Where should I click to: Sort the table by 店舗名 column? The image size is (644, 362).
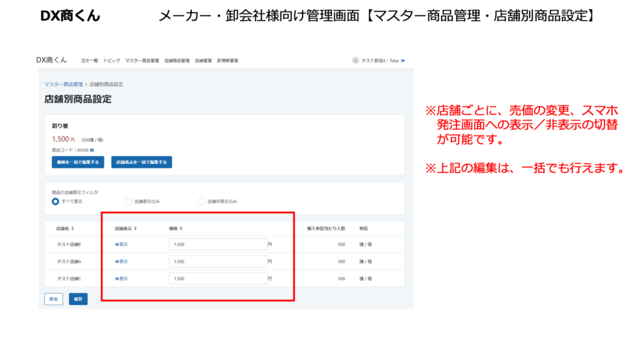click(x=65, y=228)
